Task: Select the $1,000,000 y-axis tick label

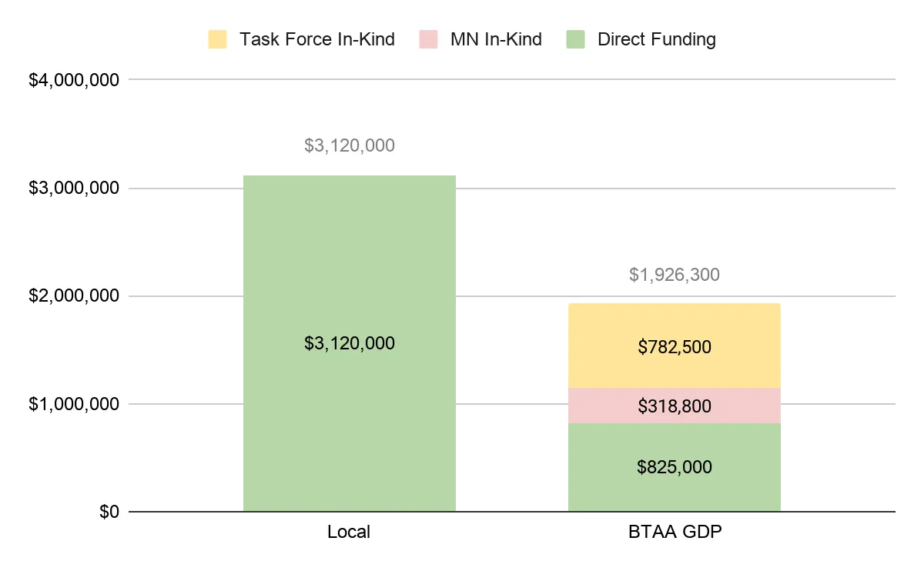Action: [x=73, y=404]
